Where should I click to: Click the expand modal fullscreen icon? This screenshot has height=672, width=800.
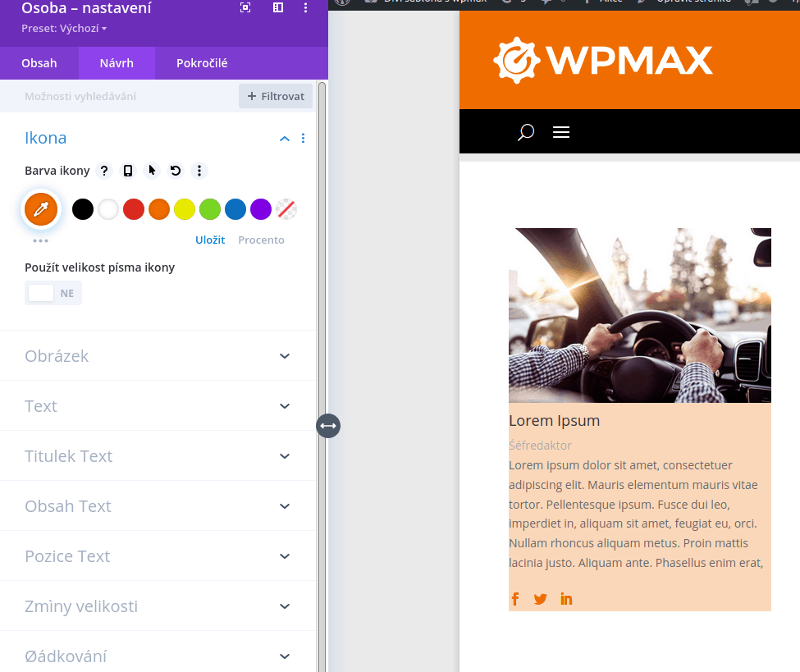(245, 7)
